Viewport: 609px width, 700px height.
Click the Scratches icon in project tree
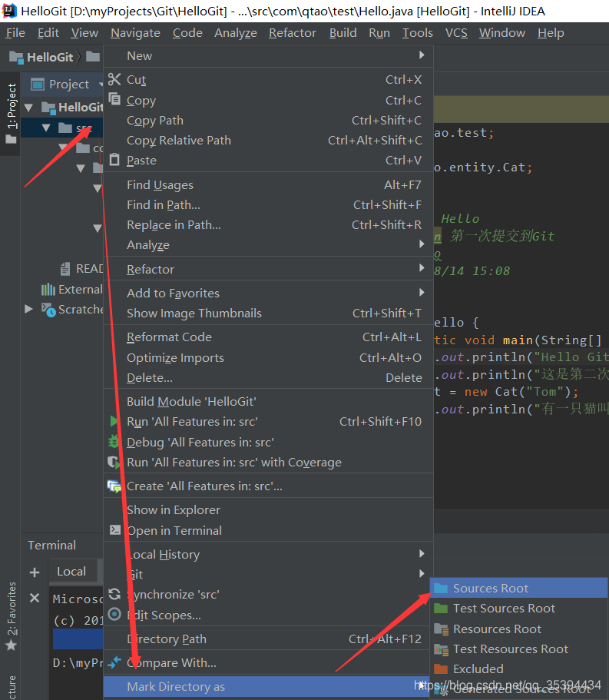[48, 310]
